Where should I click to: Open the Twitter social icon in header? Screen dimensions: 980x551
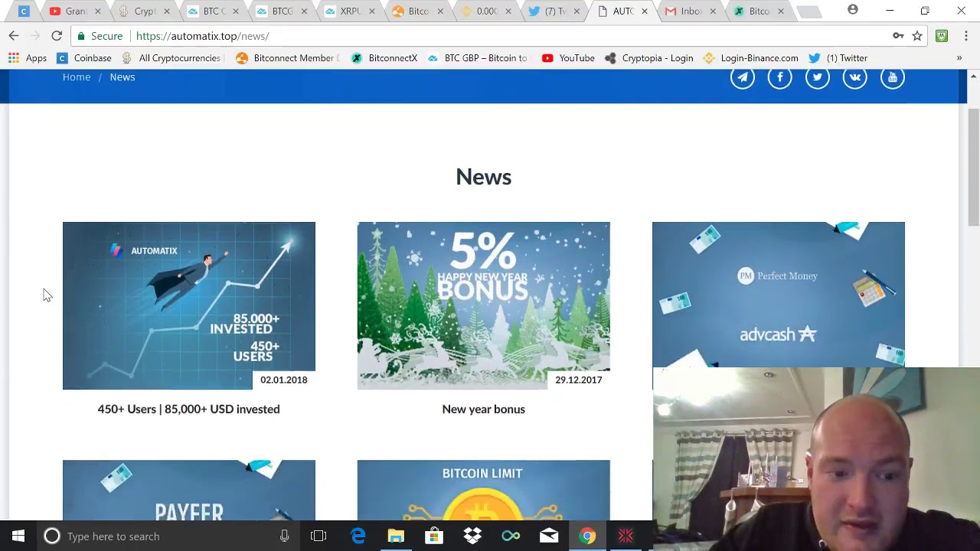coord(817,77)
